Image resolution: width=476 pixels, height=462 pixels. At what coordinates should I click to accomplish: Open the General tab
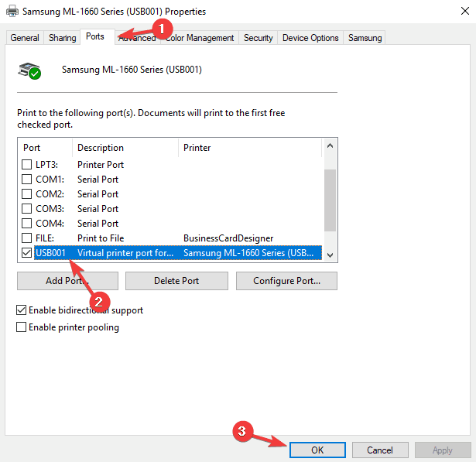tap(25, 38)
